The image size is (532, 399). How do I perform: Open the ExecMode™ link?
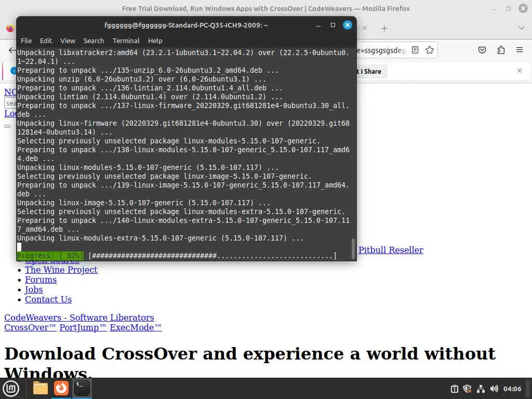(136, 327)
